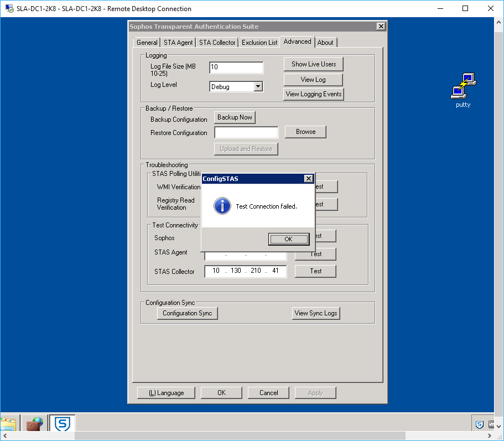Click the 'WMI Verification' label
504x441 pixels.
pyautogui.click(x=179, y=187)
